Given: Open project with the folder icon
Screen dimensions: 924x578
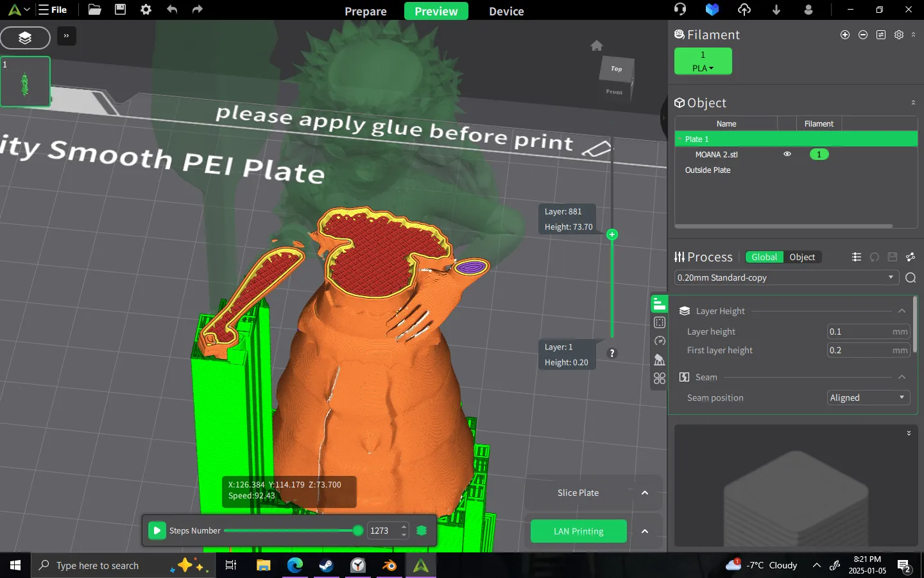Looking at the screenshot, I should coord(94,10).
